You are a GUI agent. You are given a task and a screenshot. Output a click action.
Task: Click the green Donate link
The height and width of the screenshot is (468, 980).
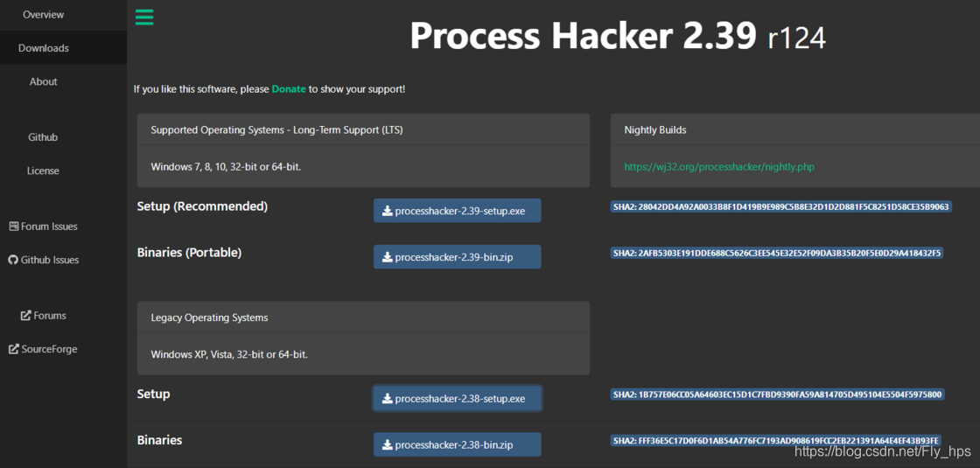[x=289, y=89]
